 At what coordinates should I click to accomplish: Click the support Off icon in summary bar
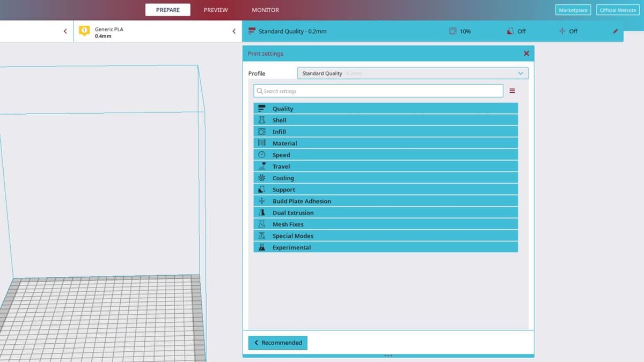(510, 31)
